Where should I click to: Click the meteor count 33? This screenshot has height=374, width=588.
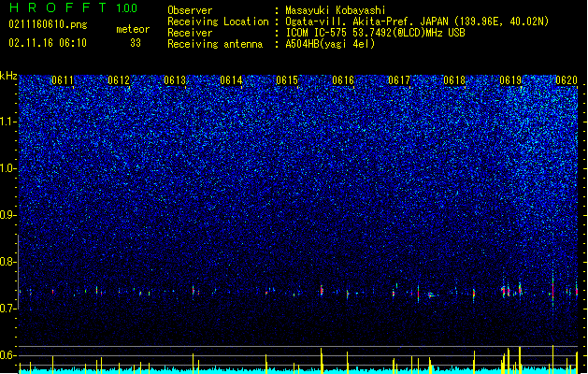click(136, 43)
